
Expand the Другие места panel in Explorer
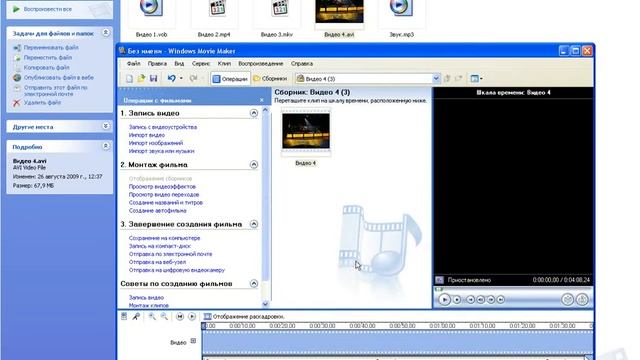pos(106,127)
